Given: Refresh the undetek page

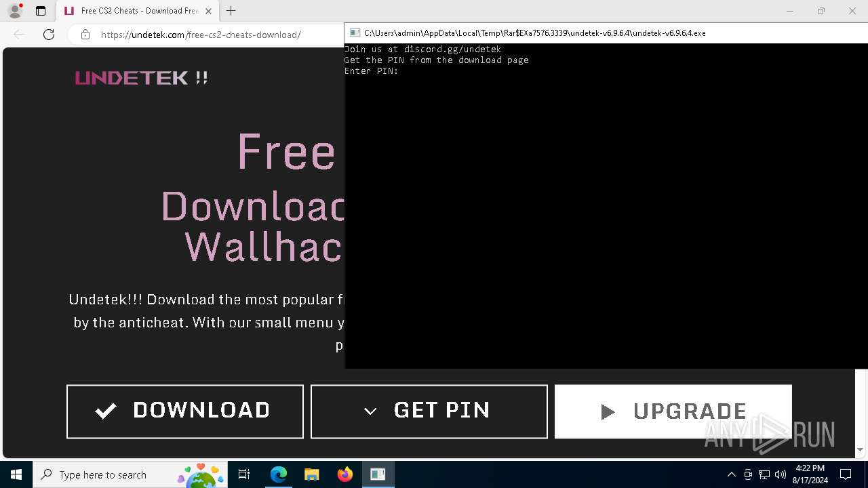Looking at the screenshot, I should pos(49,35).
